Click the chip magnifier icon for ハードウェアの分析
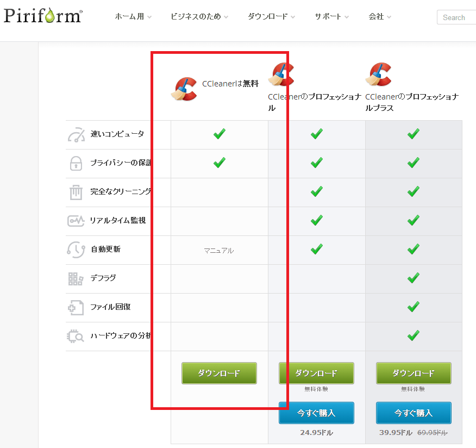Image resolution: width=476 pixels, height=448 pixels. tap(75, 336)
